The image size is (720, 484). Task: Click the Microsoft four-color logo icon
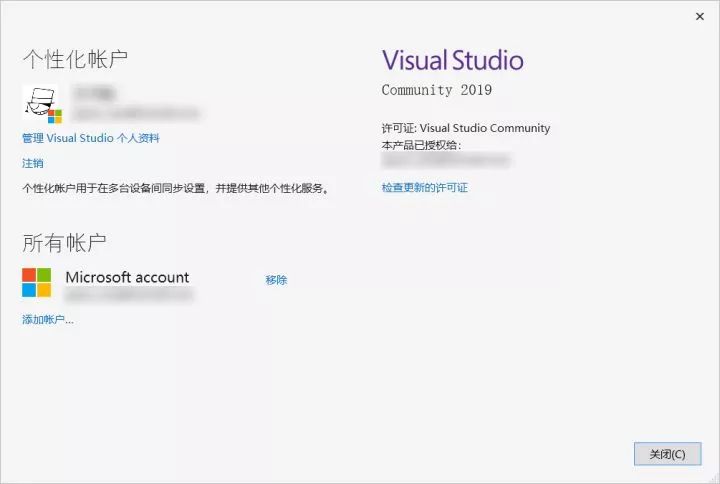pyautogui.click(x=37, y=282)
